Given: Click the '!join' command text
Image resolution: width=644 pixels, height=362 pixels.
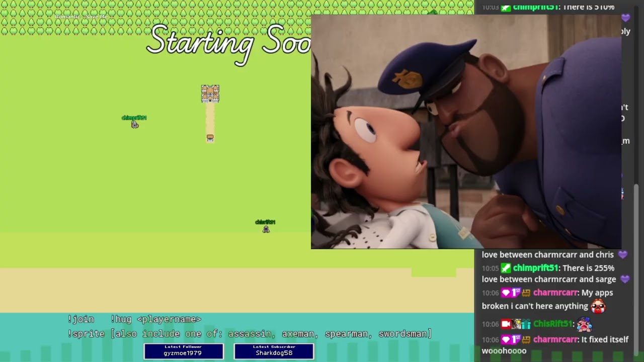Looking at the screenshot, I should [81, 319].
